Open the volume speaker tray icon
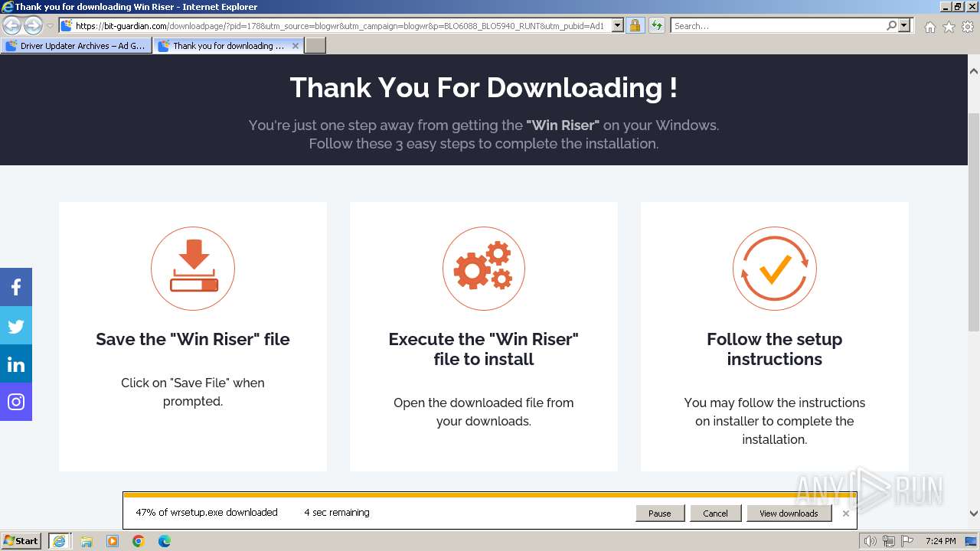Screen dimensions: 980x551 871,541
